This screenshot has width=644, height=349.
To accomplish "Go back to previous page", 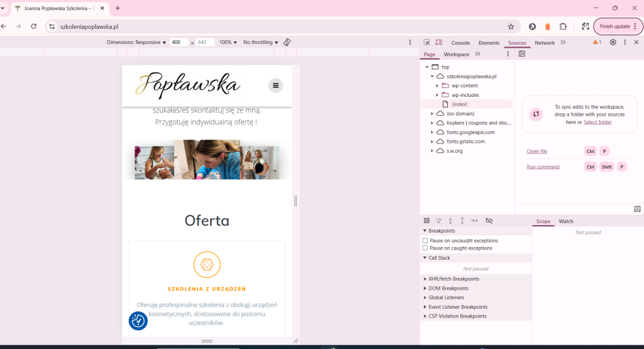I will click(x=4, y=26).
